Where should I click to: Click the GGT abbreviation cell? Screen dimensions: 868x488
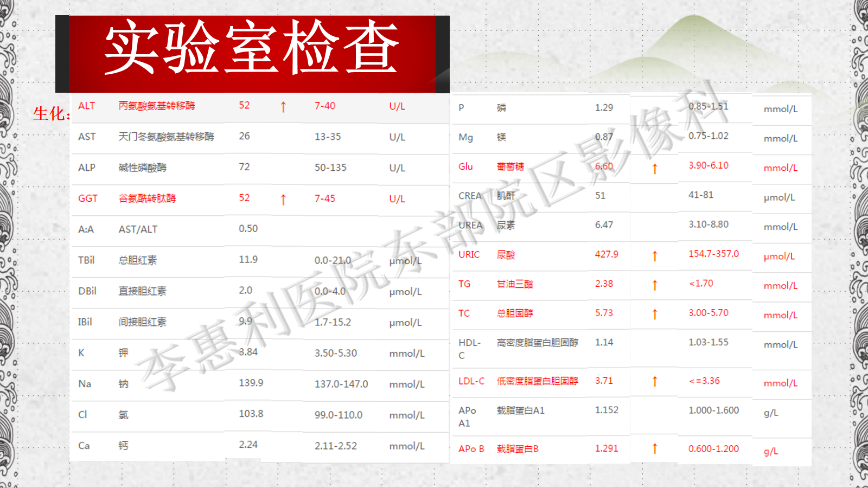88,198
